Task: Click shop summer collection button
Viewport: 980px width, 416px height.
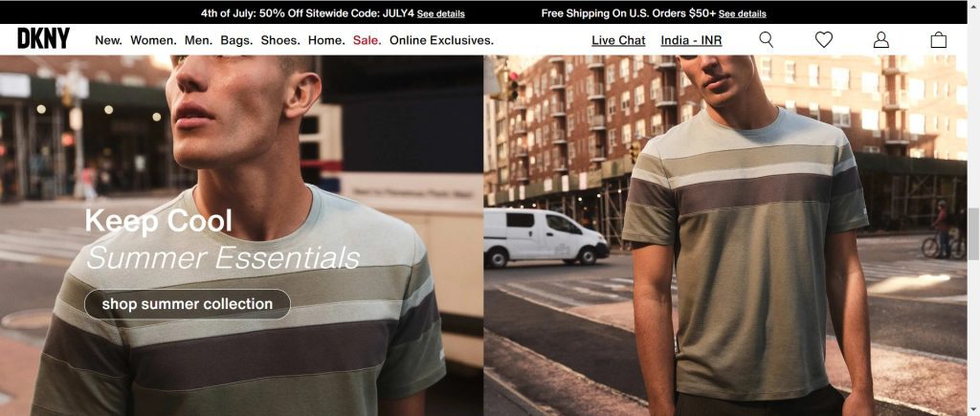Action: pos(188,304)
